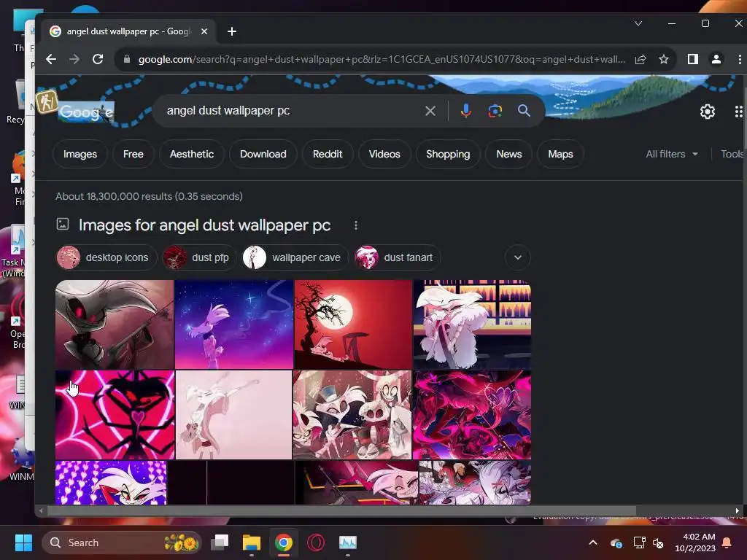Select the Videos filter chip

[384, 154]
